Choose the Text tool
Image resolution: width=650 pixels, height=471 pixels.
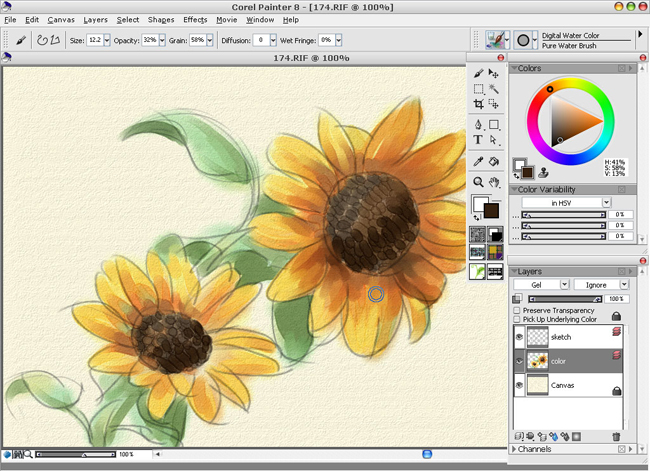coord(479,140)
